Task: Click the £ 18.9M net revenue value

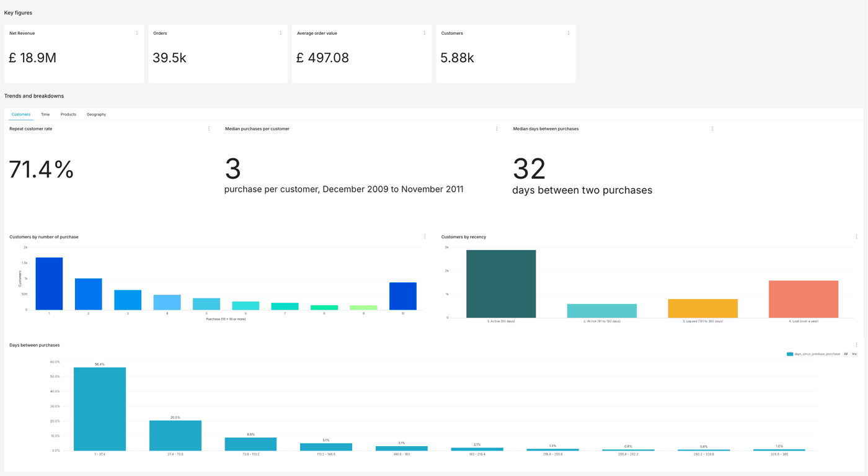Action: click(32, 58)
